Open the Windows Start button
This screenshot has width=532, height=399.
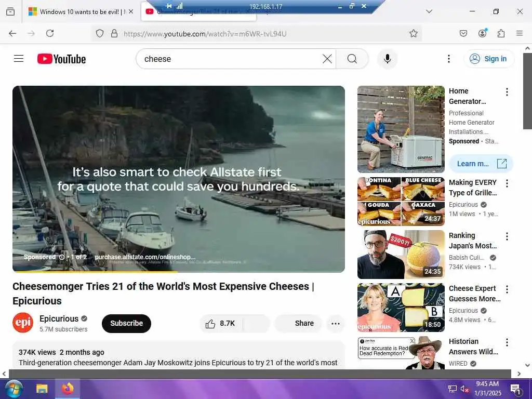click(14, 389)
